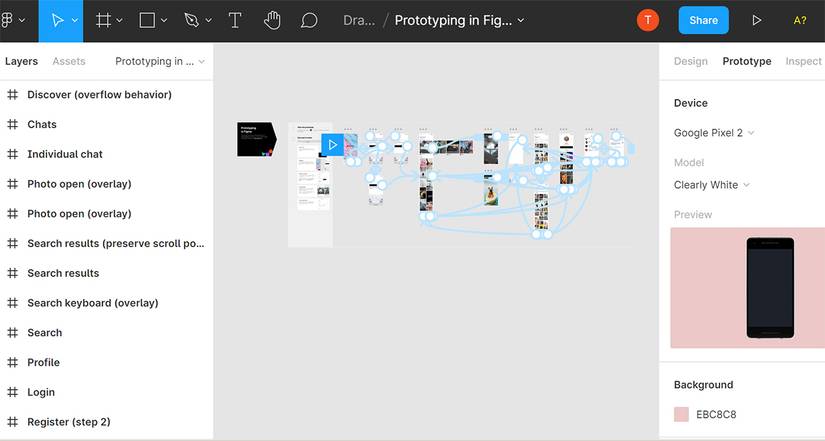This screenshot has width=825, height=441.
Task: Switch to the Layers tab
Action: 22,61
